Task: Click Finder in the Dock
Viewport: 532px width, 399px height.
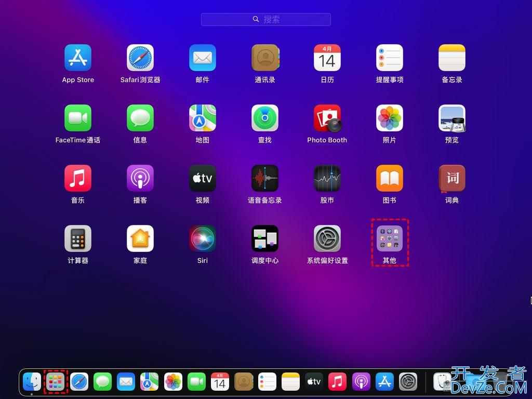Action: click(x=32, y=382)
